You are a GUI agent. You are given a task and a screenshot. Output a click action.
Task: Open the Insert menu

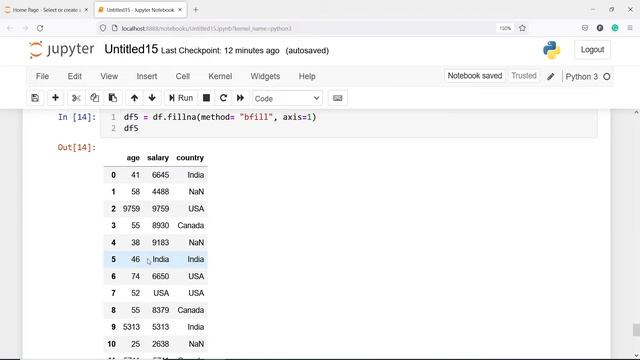(x=147, y=76)
